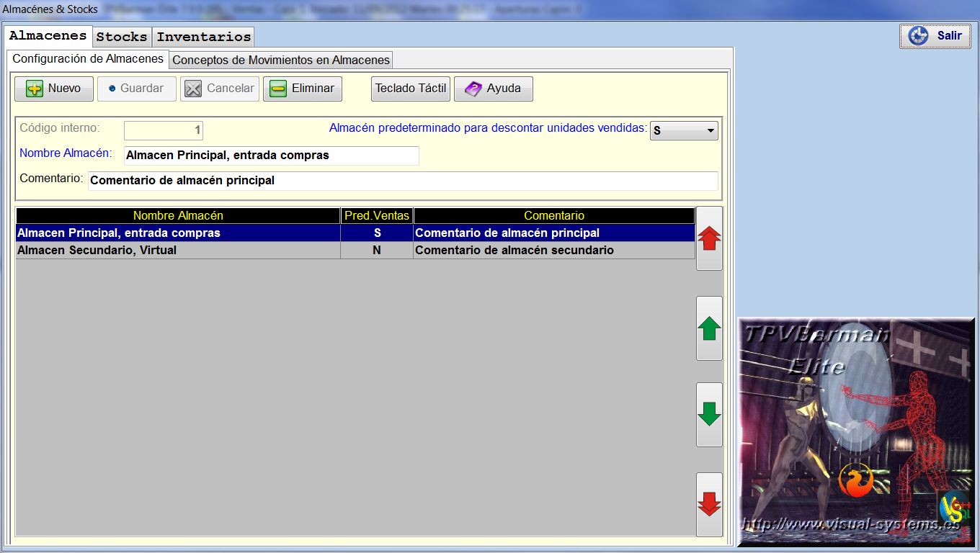980x553 pixels.
Task: Jump to first record with red double up arrow
Action: 709,238
